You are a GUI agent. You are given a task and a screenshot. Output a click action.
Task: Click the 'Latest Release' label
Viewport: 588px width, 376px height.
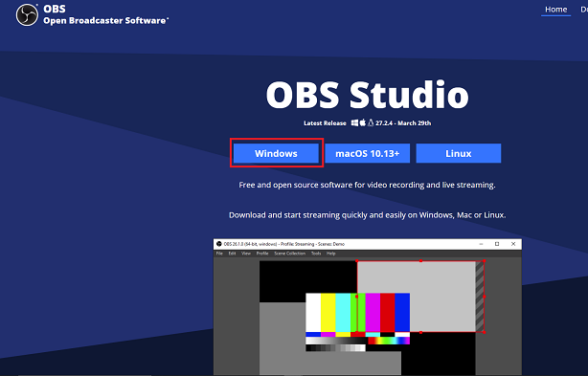tap(325, 123)
